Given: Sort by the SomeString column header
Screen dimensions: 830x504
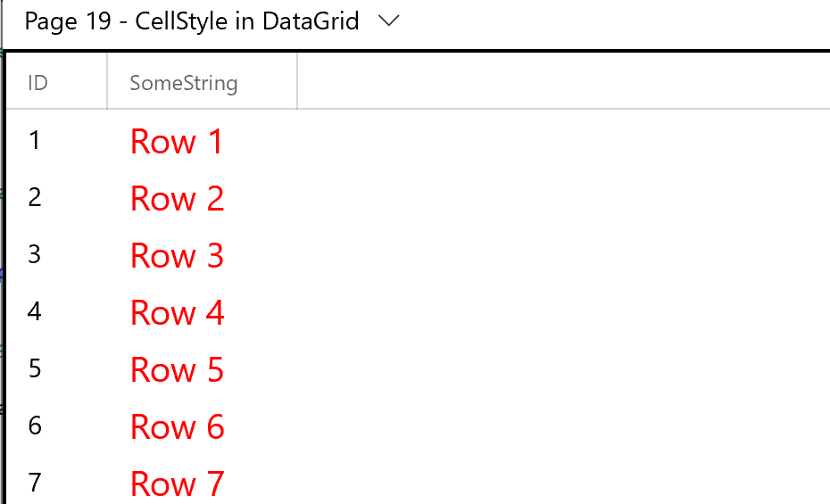Looking at the screenshot, I should 203,82.
